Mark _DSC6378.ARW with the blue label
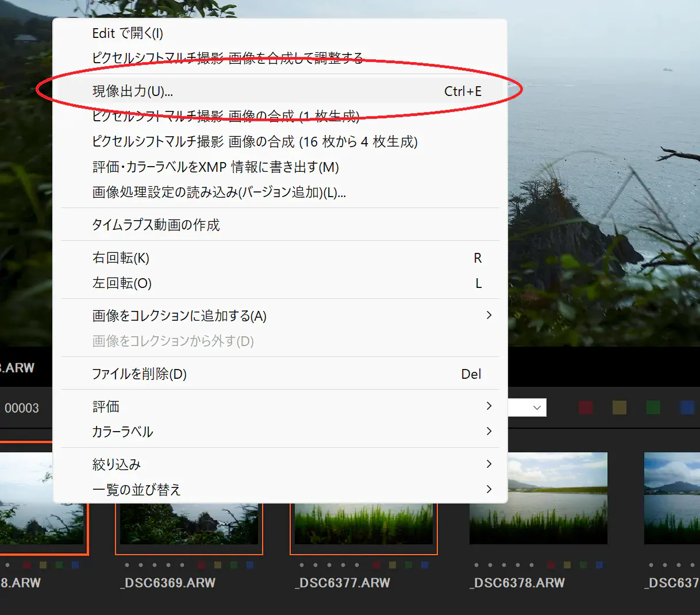 click(599, 565)
